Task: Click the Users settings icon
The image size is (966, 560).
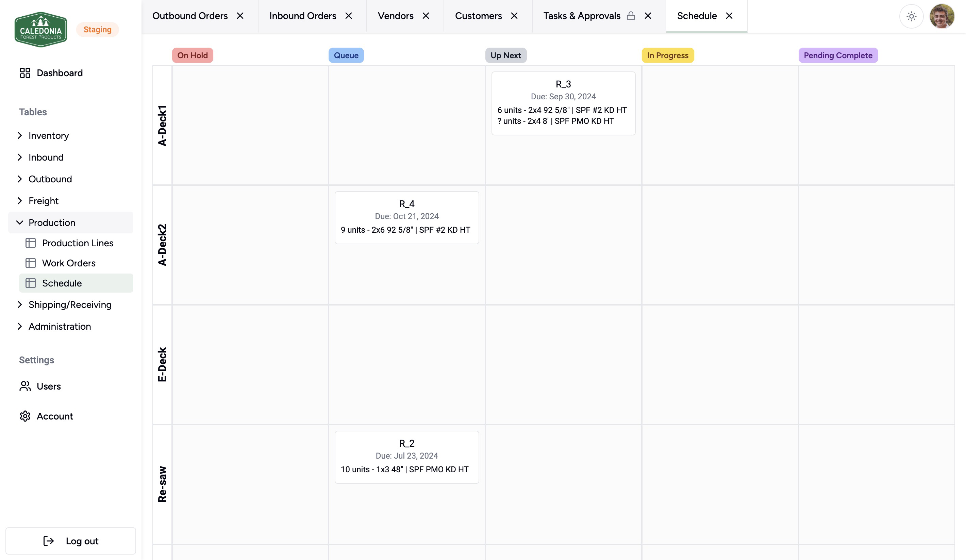Action: [25, 386]
